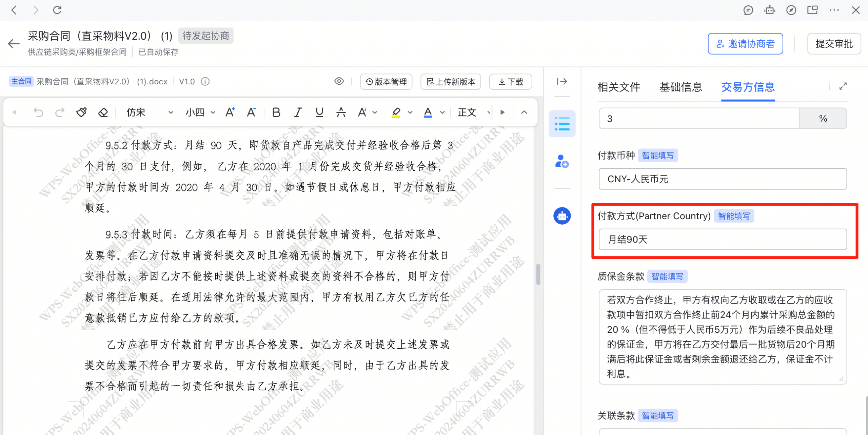
Task: Click the add collaborator person icon
Action: (x=562, y=161)
